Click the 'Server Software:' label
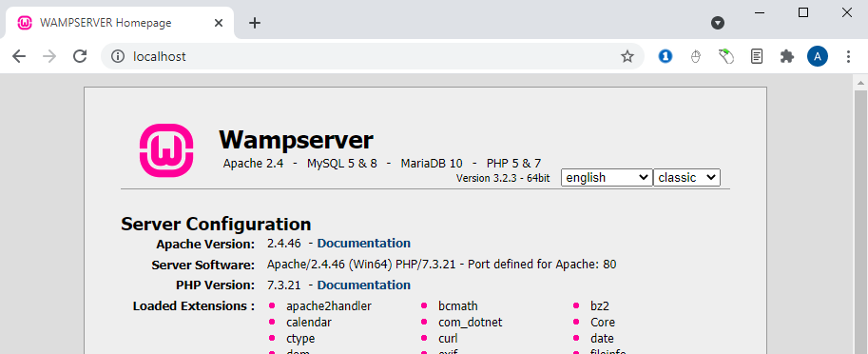This screenshot has height=354, width=868. pos(203,265)
